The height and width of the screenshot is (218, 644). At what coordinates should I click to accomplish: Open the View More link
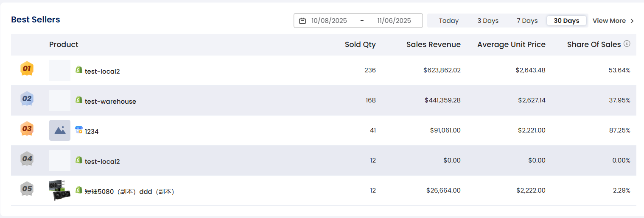[609, 21]
